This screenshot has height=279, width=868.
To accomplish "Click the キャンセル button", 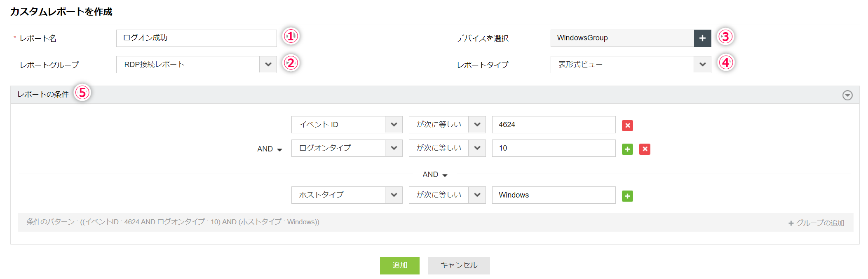I will tap(459, 265).
